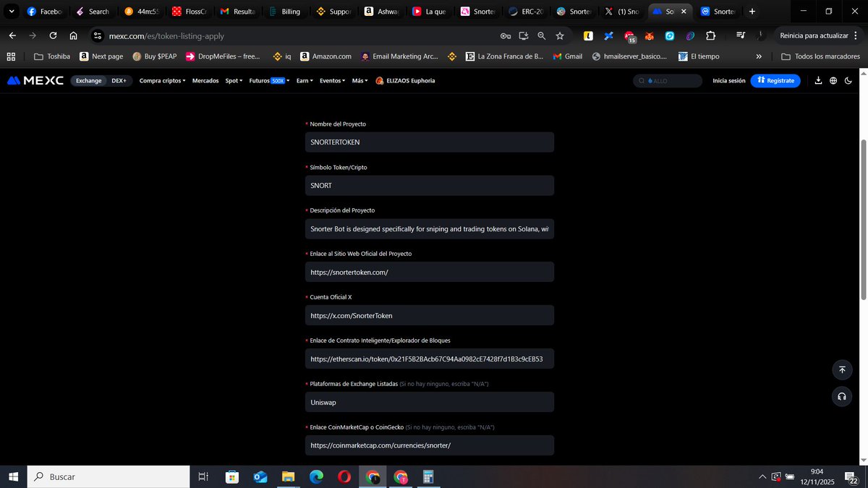
Task: Open a new browser tab
Action: [x=752, y=12]
